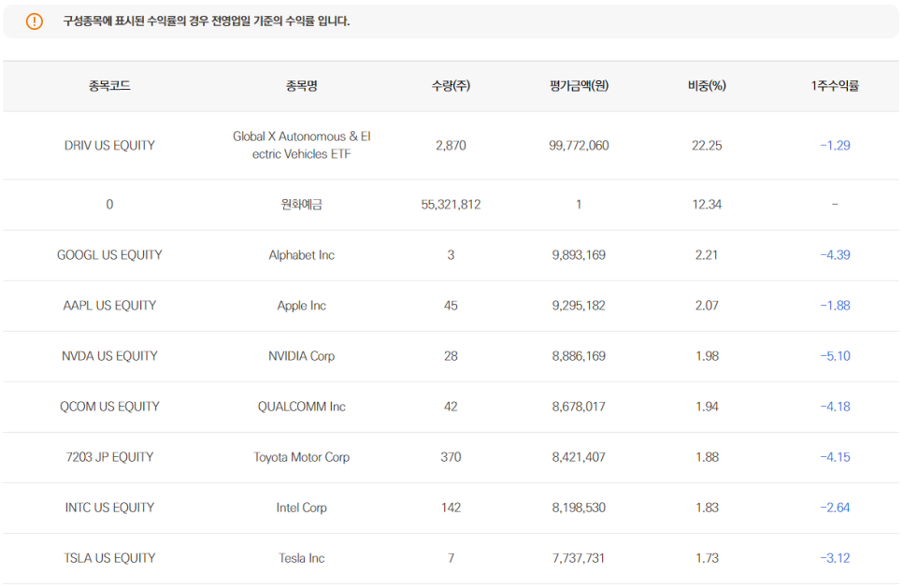Click the NVIDIA Corp name
Screen dimensions: 903x588
[301, 356]
